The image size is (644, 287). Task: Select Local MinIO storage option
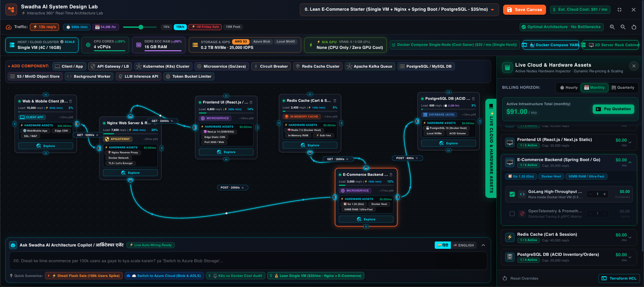coord(285,42)
